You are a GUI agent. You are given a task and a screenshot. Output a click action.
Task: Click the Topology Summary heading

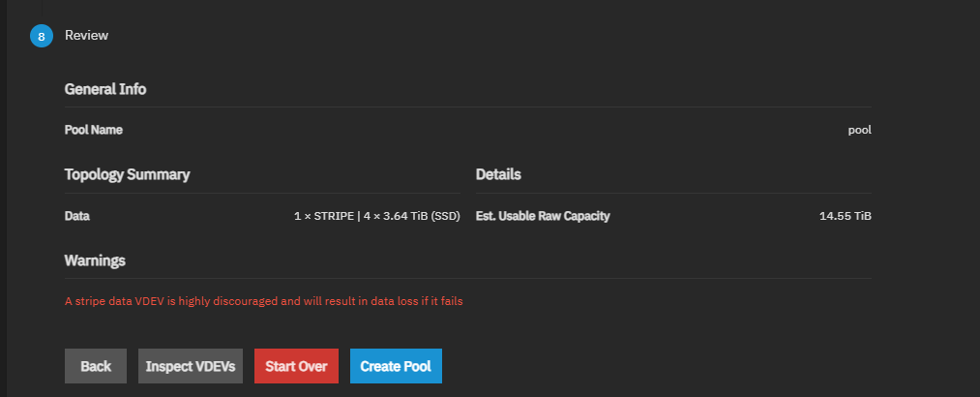point(127,175)
